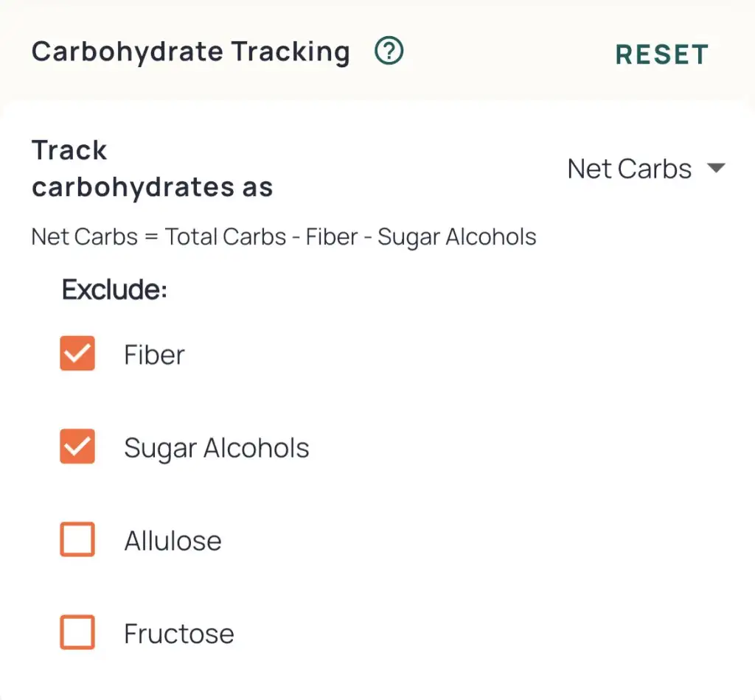The width and height of the screenshot is (755, 700).
Task: Click the Fructose label text
Action: (179, 633)
